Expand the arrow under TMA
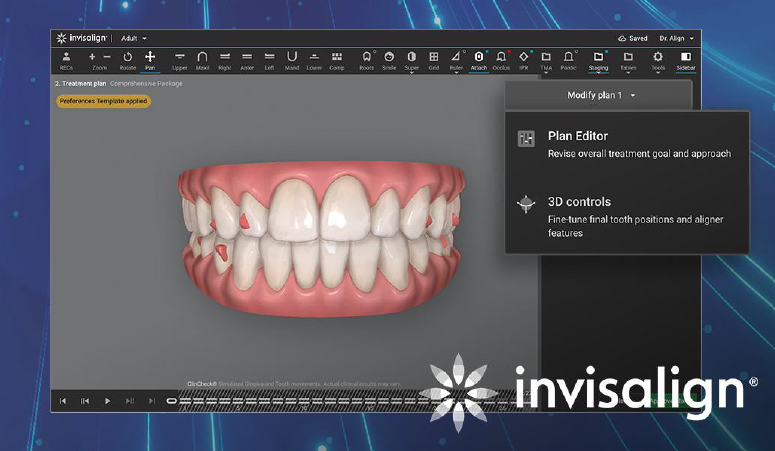The image size is (775, 451). [x=546, y=73]
